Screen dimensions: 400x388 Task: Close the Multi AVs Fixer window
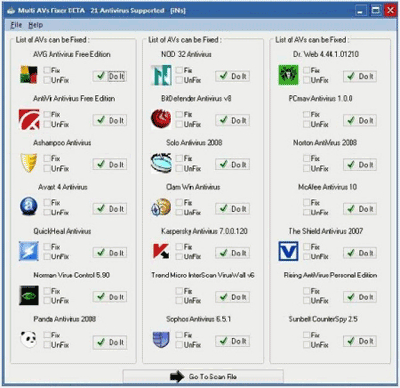point(390,11)
